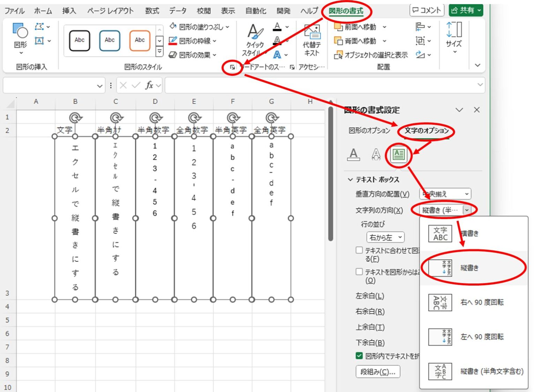Screen dimensions: 536x392
Task: Enable テキストに合わせて図形サイズを調整 checkbox
Action: (x=359, y=250)
